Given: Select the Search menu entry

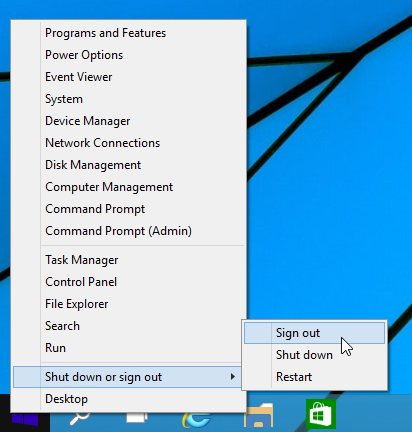Looking at the screenshot, I should click(129, 326).
